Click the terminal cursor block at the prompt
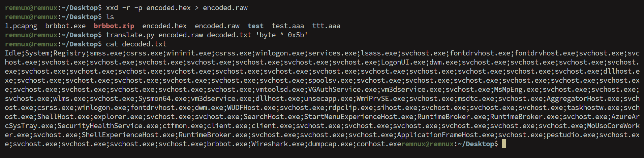The width and height of the screenshot is (644, 158). (x=504, y=144)
